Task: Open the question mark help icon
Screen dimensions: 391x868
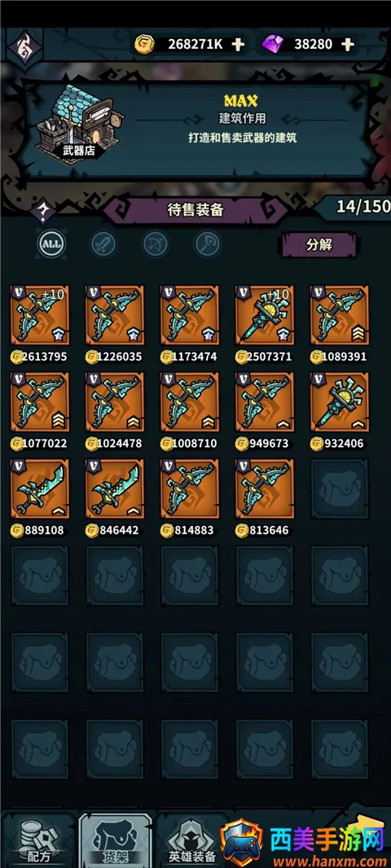Action: [x=43, y=212]
